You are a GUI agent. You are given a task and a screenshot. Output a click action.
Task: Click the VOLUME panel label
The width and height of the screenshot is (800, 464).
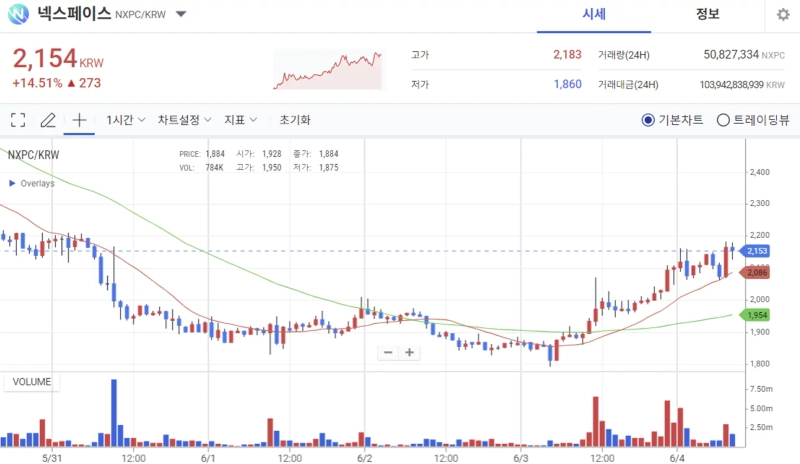(x=30, y=382)
